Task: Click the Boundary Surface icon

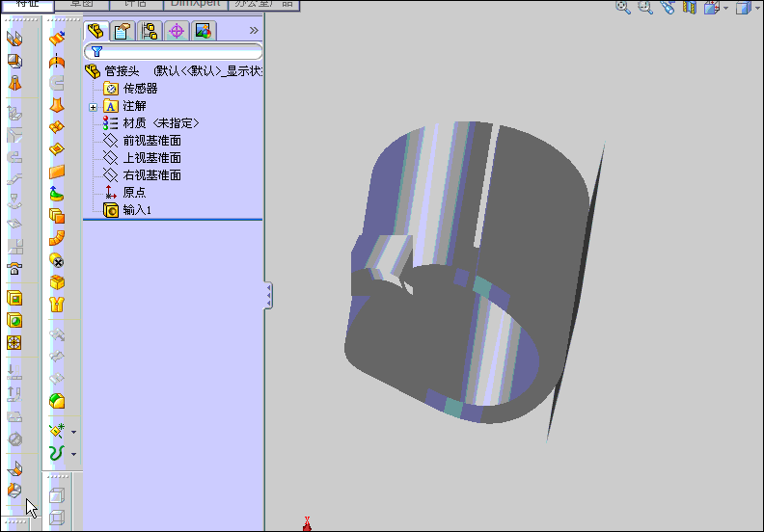Action: [x=57, y=127]
